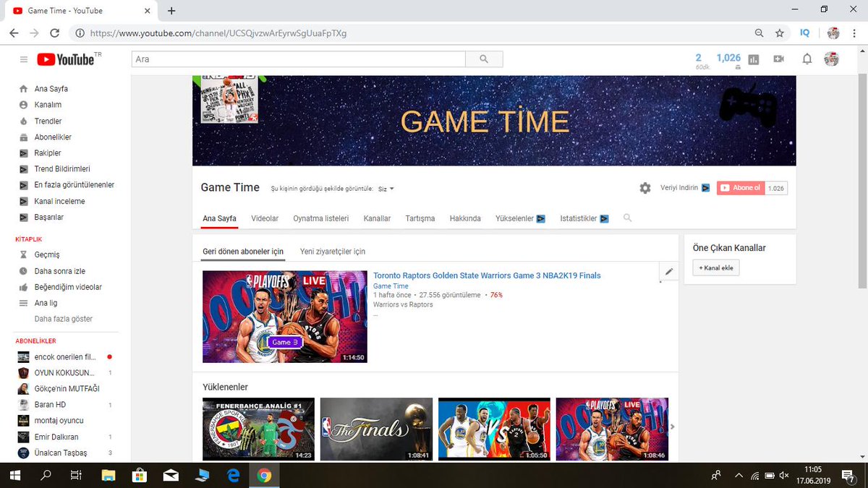
Task: Click the Ana Sayfa home icon in sidebar
Action: tap(23, 89)
